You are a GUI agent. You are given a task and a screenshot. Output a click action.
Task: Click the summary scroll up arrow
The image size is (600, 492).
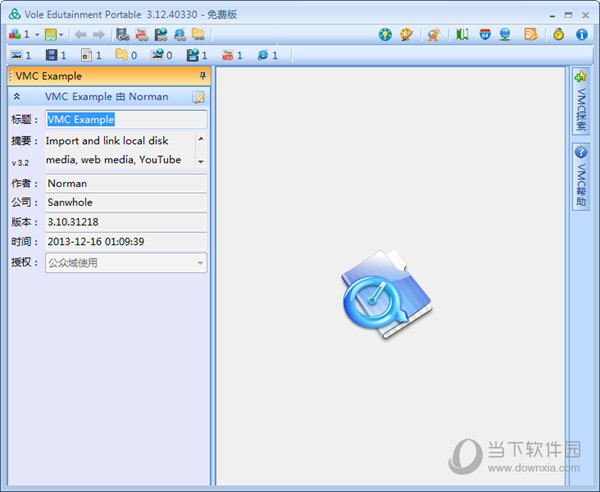201,139
